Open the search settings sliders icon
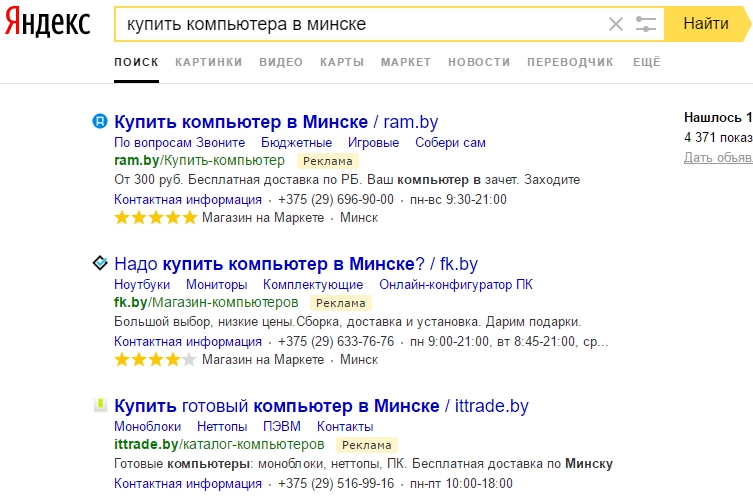Screen dimensions: 753x502 tap(645, 24)
